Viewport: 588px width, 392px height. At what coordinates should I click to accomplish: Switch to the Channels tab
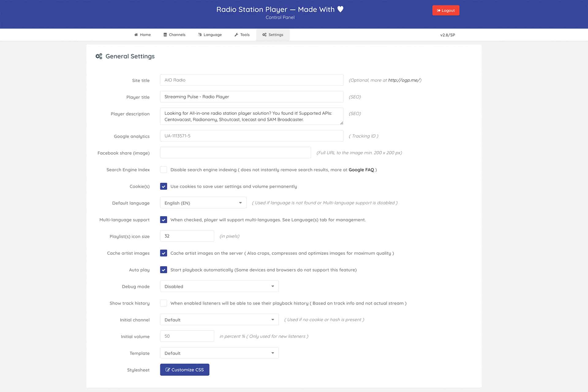coord(174,35)
